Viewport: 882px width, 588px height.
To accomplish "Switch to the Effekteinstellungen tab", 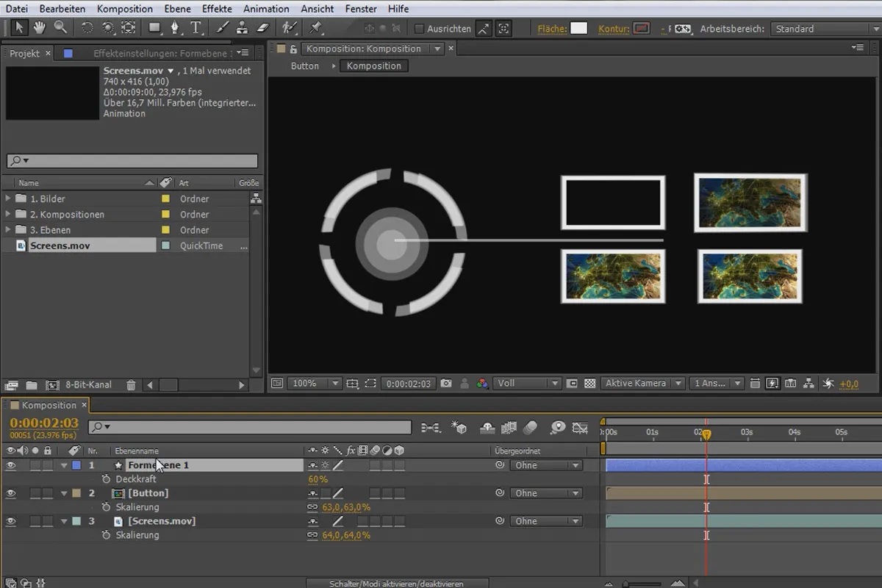I will click(162, 54).
